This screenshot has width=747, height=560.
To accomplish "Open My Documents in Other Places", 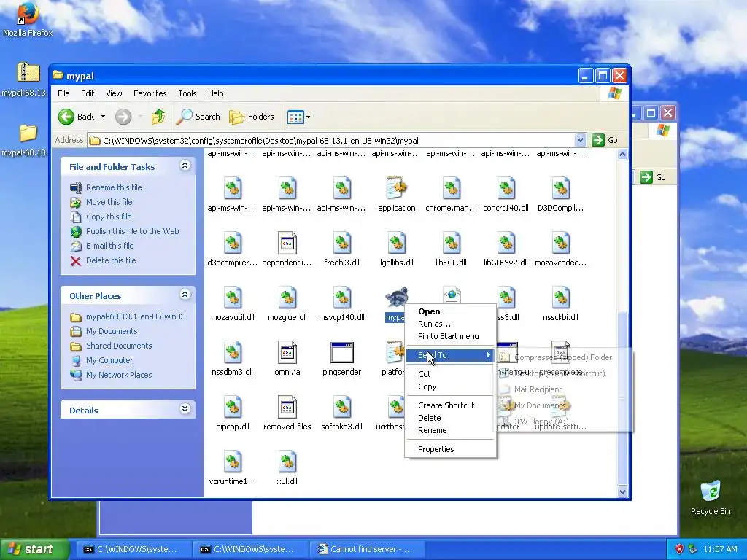I will click(x=112, y=331).
